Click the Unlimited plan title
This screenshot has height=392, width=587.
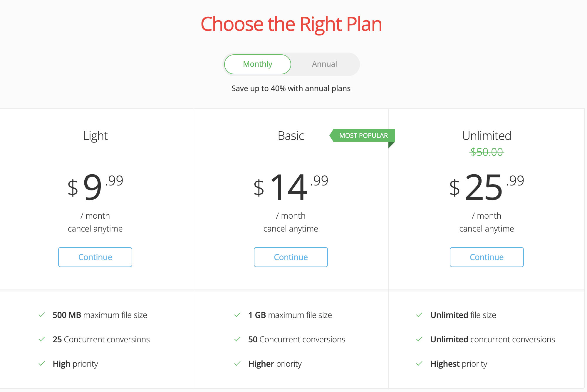[x=487, y=136]
